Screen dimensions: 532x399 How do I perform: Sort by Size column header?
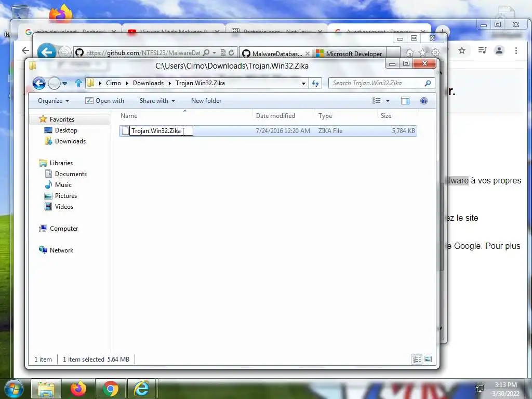point(397,116)
